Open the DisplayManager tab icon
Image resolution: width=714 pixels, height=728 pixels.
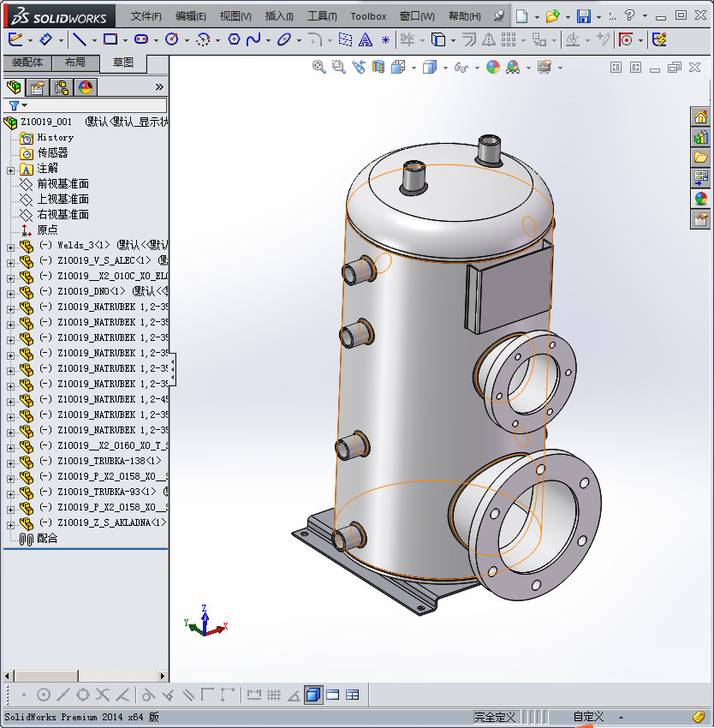pyautogui.click(x=86, y=87)
